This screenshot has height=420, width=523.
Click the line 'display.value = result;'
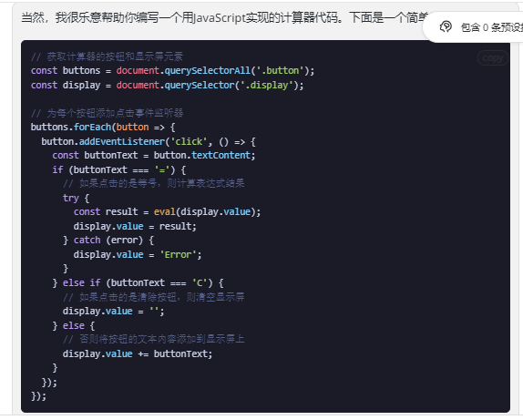coord(135,226)
